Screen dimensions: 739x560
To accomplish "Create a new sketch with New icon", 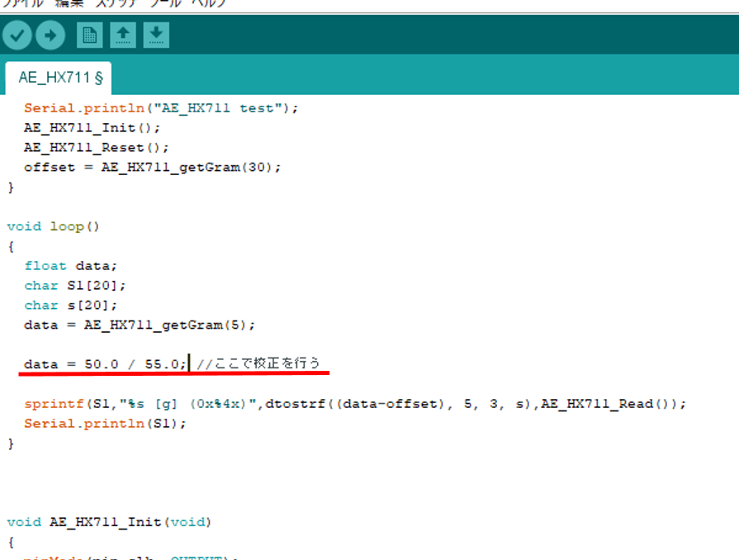I will click(89, 35).
